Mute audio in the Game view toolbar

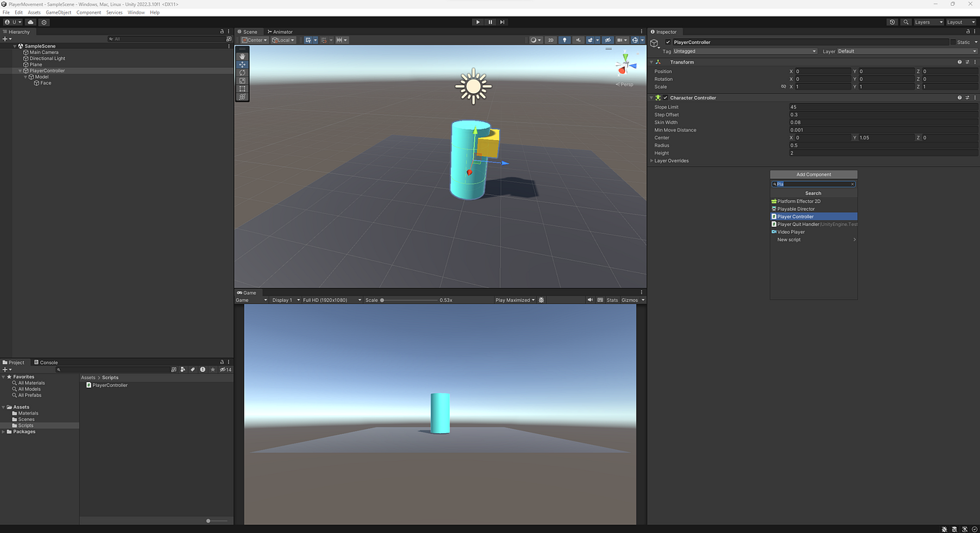(590, 300)
